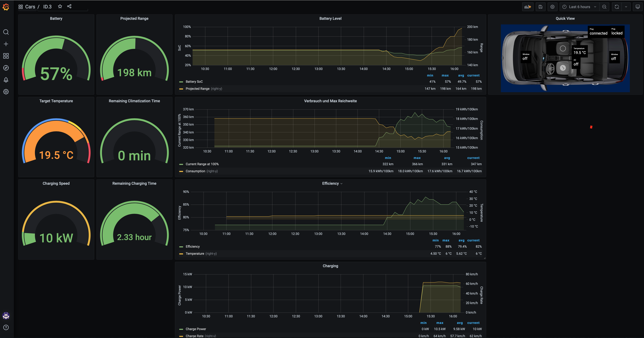
Task: Click the Consumption legend color indicator
Action: (x=181, y=171)
